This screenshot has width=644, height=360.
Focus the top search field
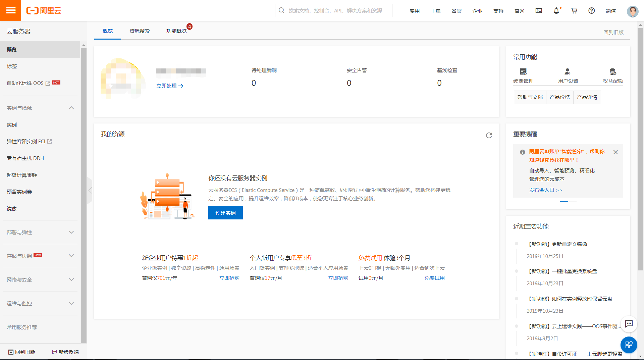(x=334, y=10)
